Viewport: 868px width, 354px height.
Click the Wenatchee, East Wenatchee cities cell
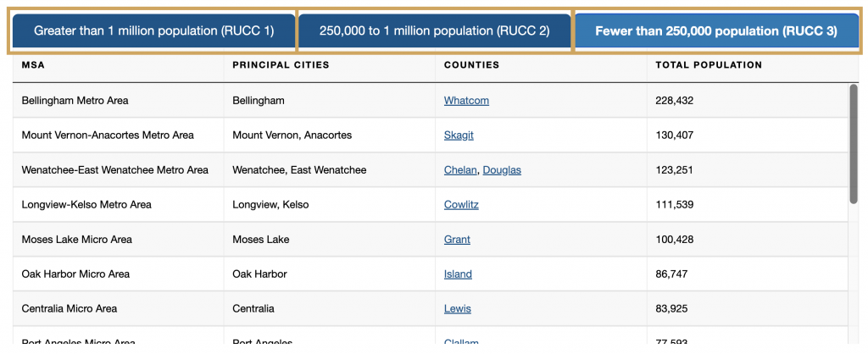[x=330, y=170]
